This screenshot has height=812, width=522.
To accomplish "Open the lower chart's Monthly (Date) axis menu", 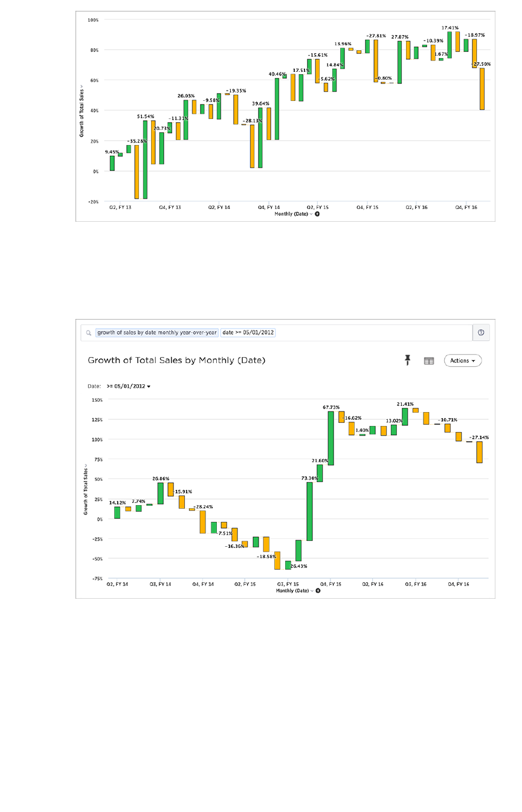I will pyautogui.click(x=293, y=591).
